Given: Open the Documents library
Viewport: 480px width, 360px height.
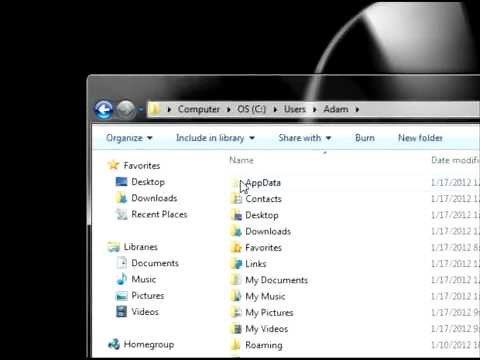Looking at the screenshot, I should [x=155, y=263].
